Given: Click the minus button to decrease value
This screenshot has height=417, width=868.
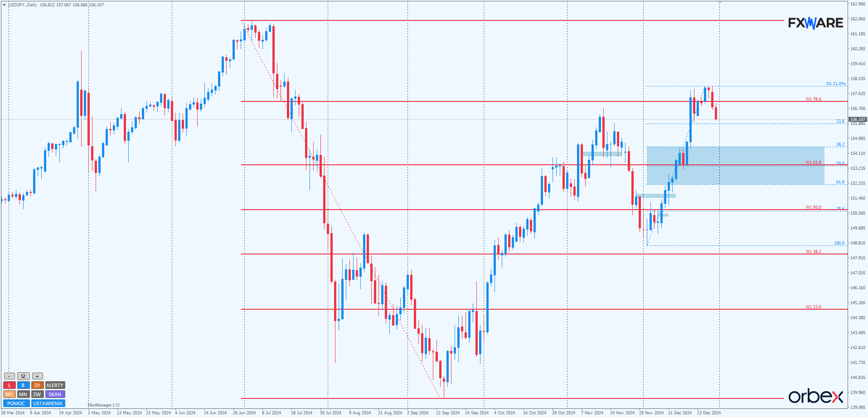Looking at the screenshot, I should [9, 376].
